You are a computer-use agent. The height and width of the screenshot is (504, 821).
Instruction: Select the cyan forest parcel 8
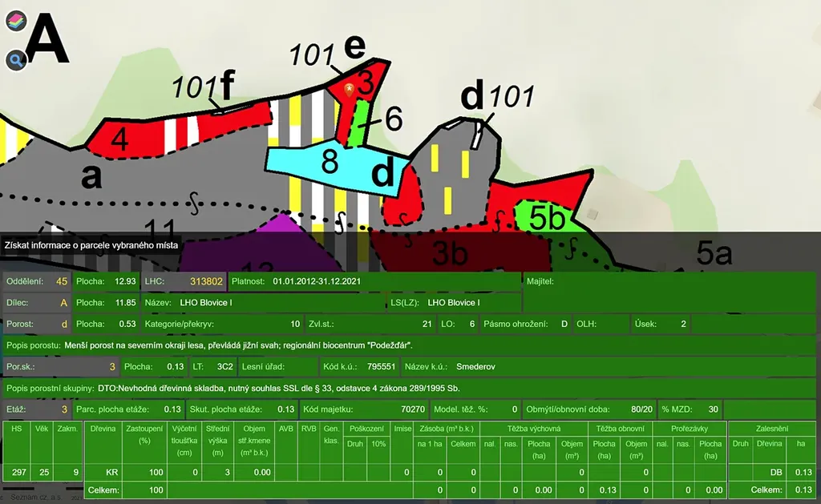[x=329, y=164]
